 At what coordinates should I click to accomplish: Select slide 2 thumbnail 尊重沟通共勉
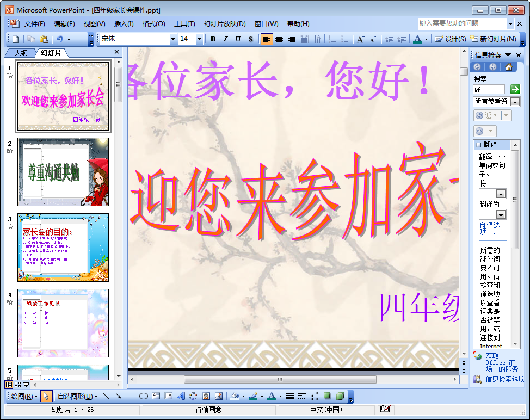pos(63,172)
